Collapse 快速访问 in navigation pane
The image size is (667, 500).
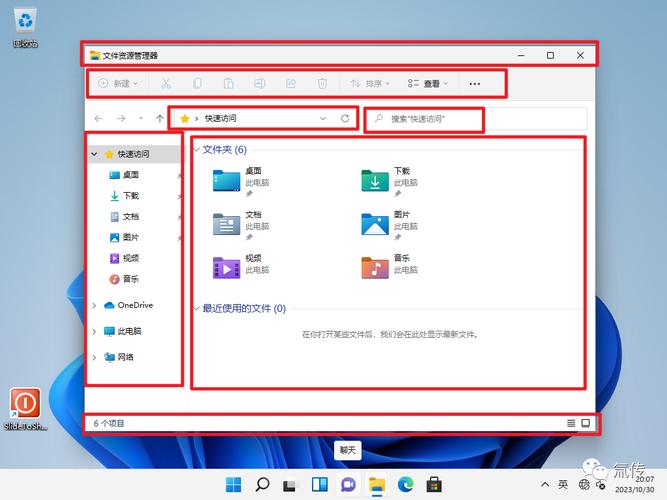tap(94, 154)
